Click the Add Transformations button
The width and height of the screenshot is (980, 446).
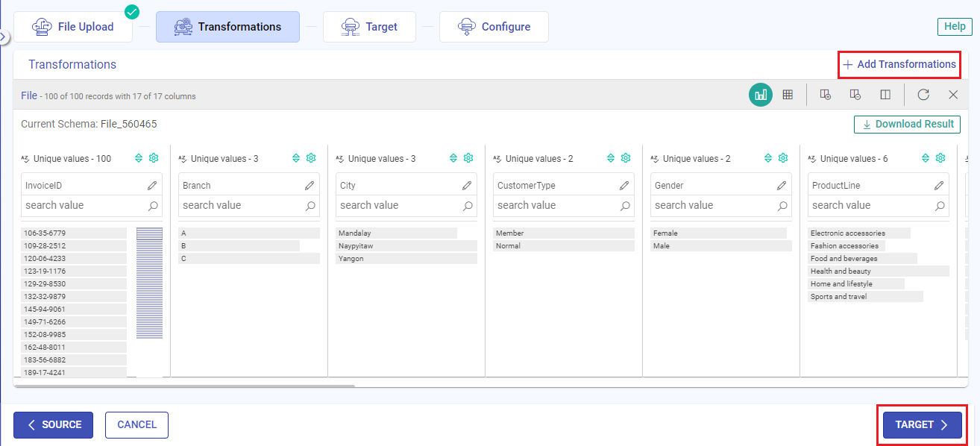[x=899, y=65]
